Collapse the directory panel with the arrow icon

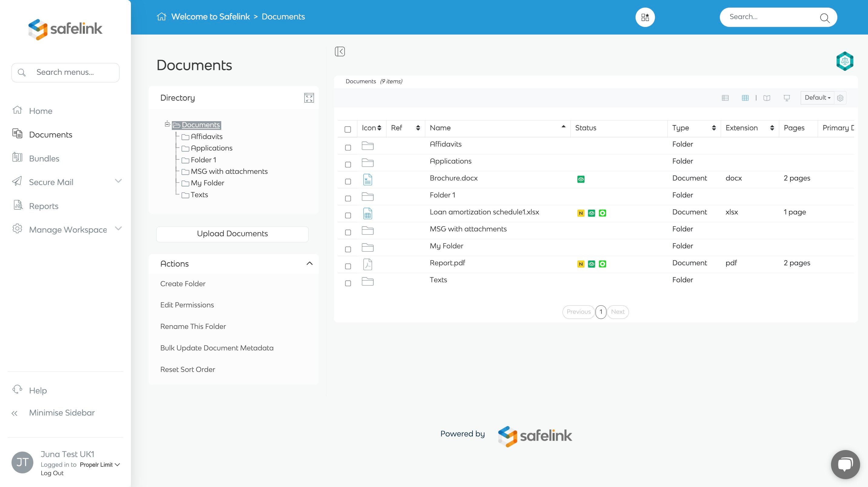click(340, 51)
